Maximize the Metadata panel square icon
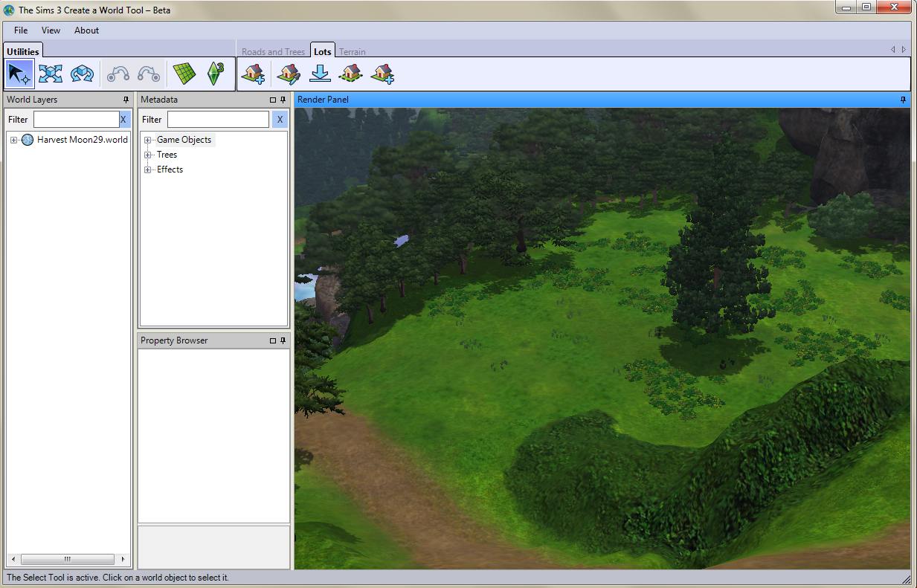 click(x=272, y=100)
